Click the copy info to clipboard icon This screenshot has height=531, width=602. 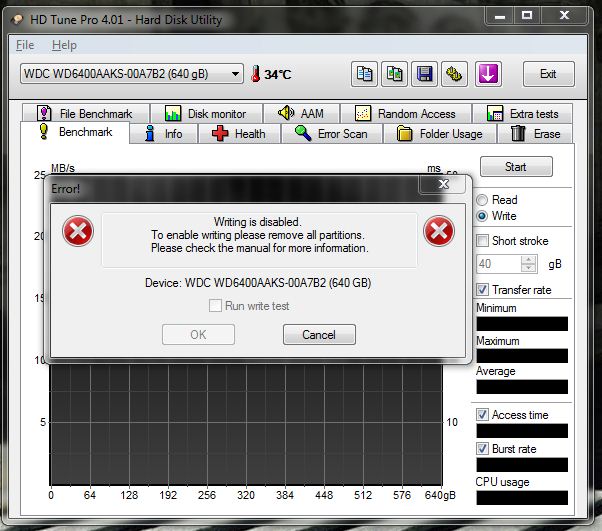[x=364, y=74]
